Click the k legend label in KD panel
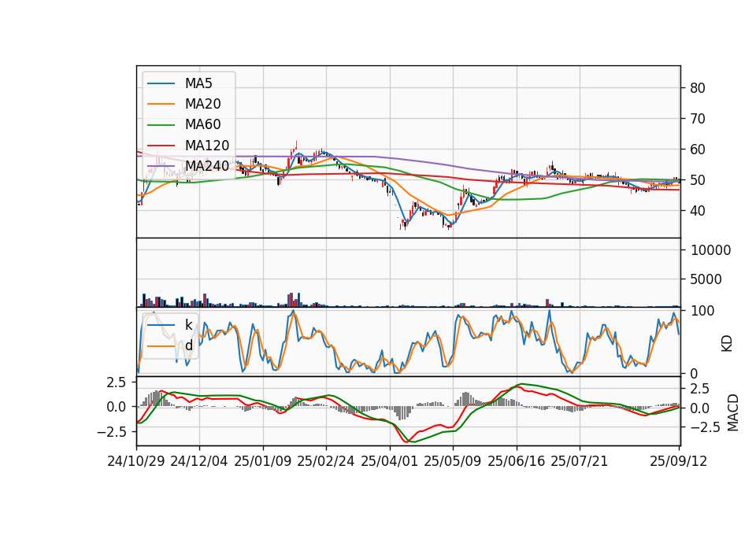Viewport: 756px width, 543px height. (x=188, y=325)
